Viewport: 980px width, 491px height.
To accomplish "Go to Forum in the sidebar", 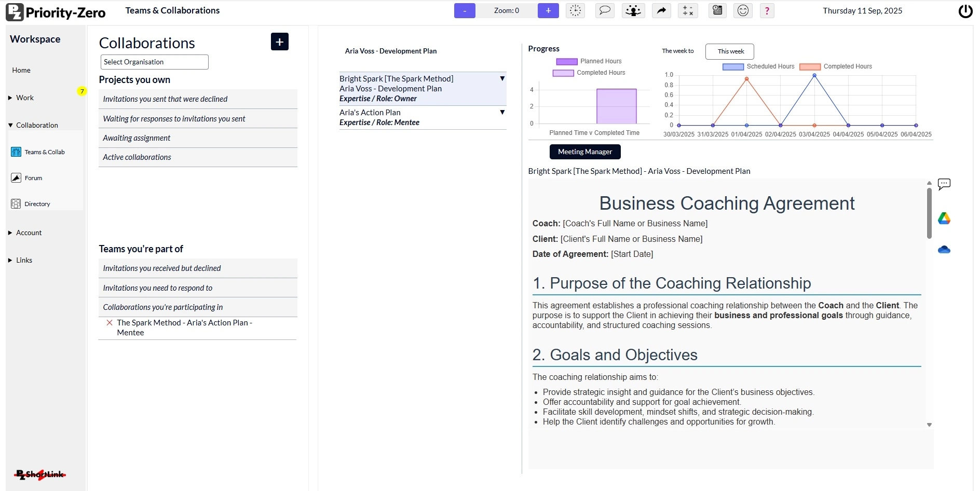I will pyautogui.click(x=33, y=178).
